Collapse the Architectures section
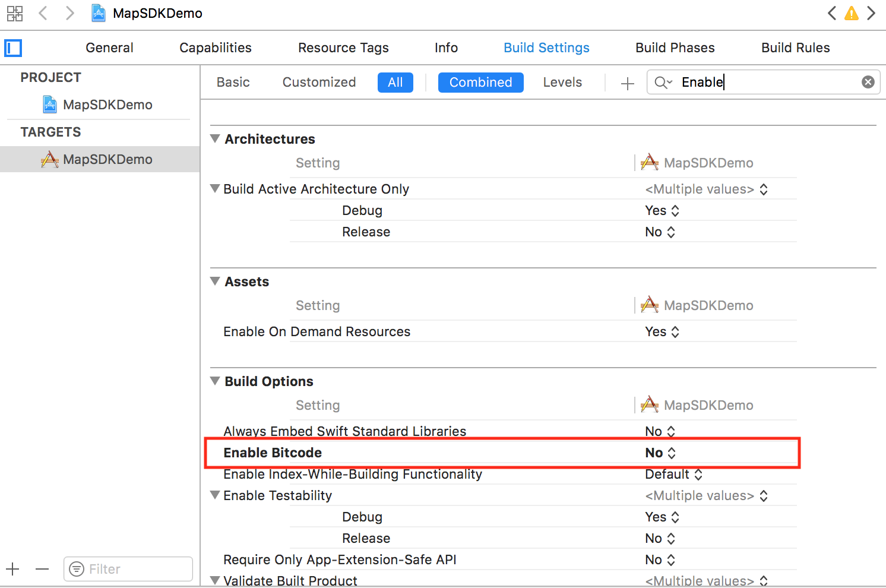The image size is (886, 588). click(215, 138)
